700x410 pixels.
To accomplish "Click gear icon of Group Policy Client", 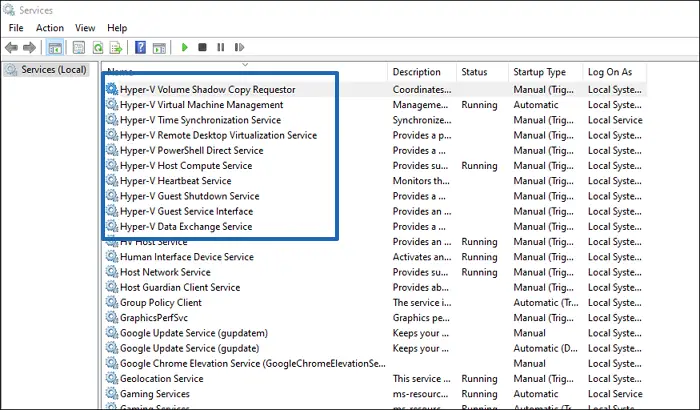I will click(112, 302).
